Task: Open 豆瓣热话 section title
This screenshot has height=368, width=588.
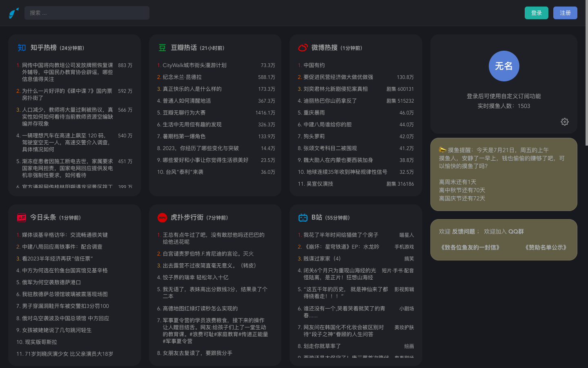Action: (184, 47)
